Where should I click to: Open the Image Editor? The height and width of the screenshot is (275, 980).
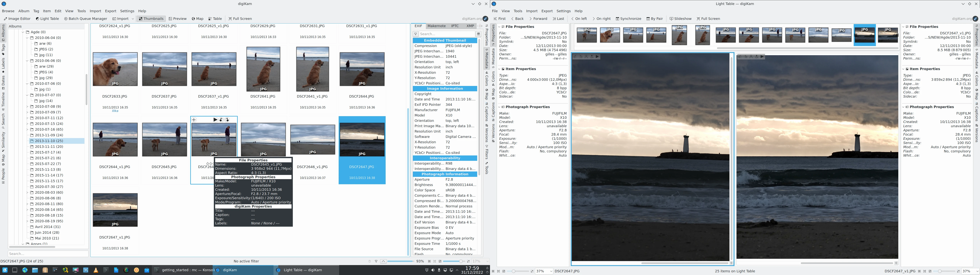17,19
